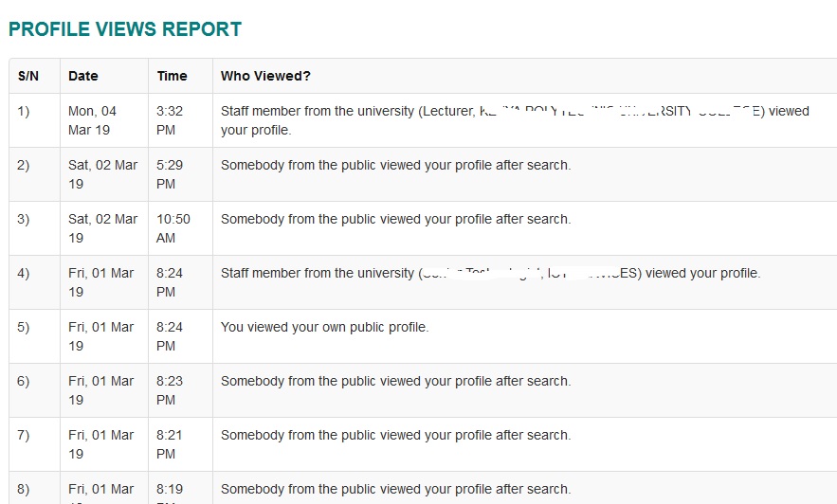The width and height of the screenshot is (837, 504).
Task: Select the 8:23 PM time cell
Action: click(170, 390)
